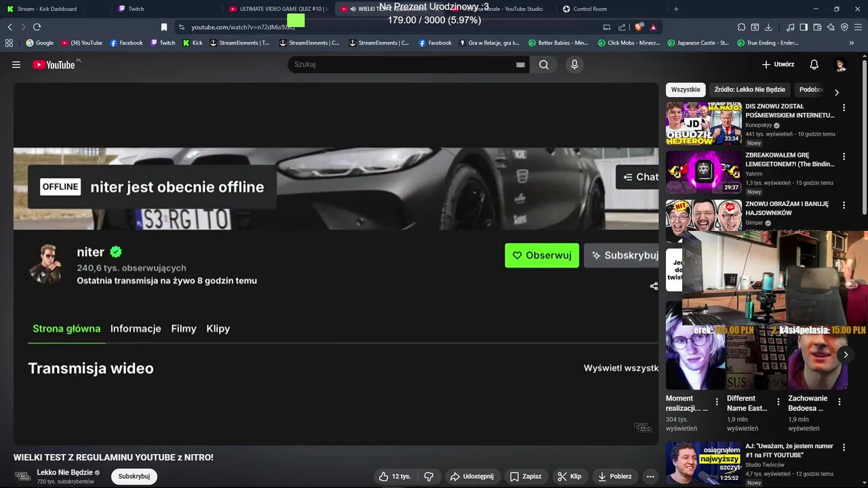The image size is (868, 488).
Task: Open options for Zachowanie Bedoesa short
Action: pyautogui.click(x=840, y=402)
